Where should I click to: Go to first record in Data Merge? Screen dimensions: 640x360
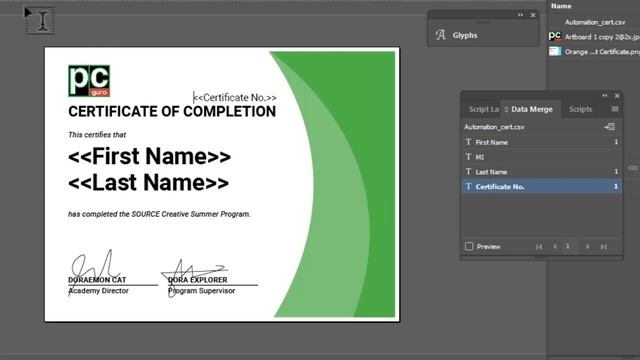[x=539, y=247]
